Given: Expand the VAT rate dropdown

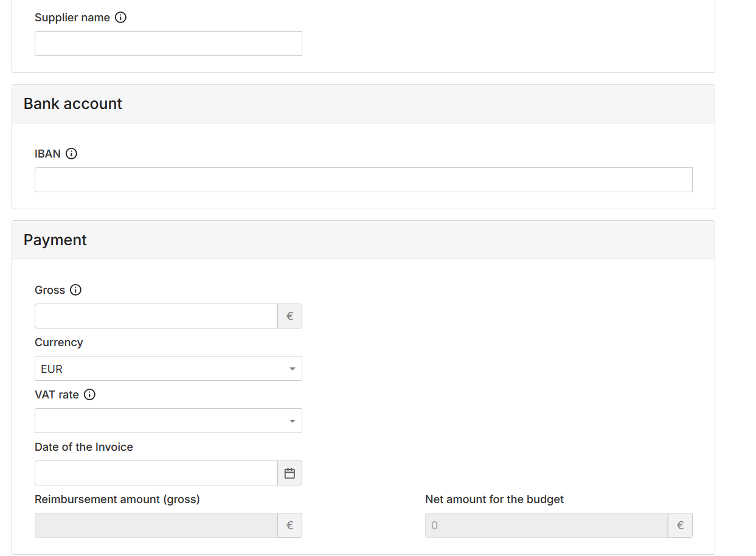Looking at the screenshot, I should (168, 421).
